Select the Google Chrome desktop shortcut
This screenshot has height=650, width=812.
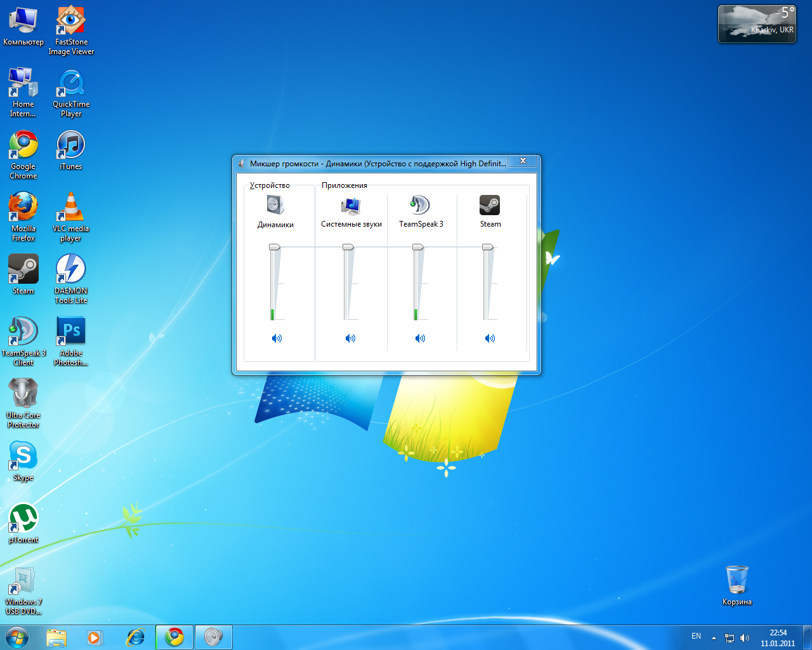(x=23, y=155)
